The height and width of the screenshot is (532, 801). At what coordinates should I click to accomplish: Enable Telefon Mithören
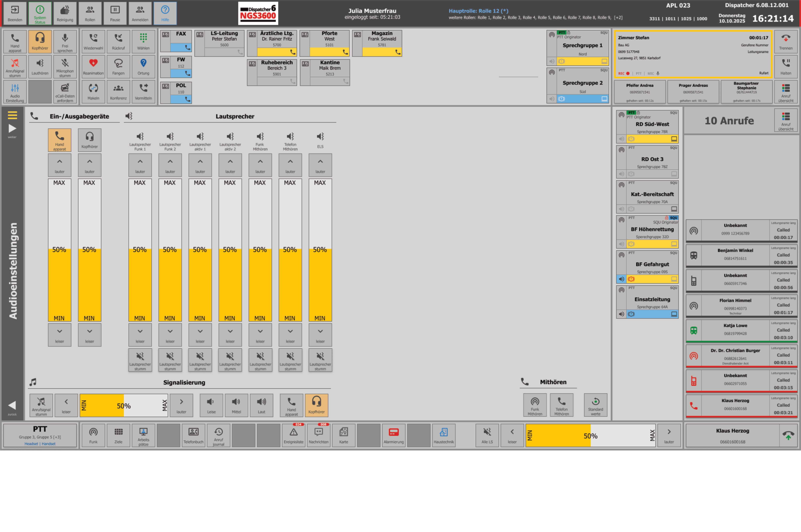tap(562, 405)
